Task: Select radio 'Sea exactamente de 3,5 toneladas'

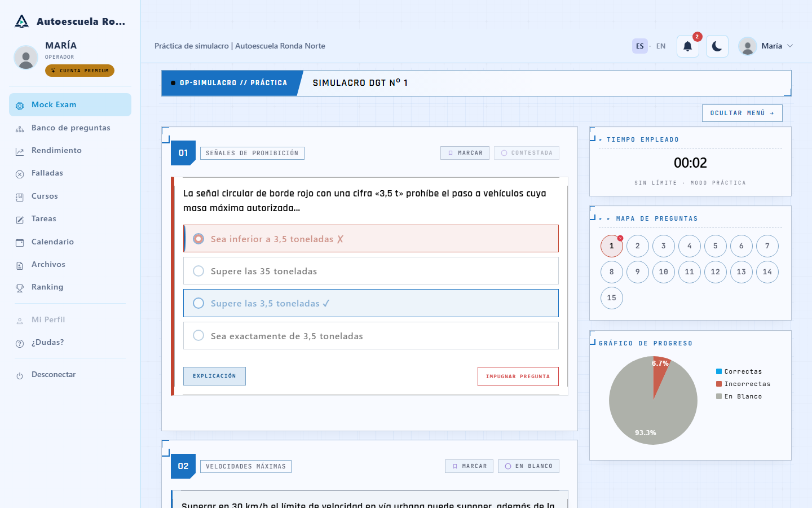Action: (x=198, y=335)
